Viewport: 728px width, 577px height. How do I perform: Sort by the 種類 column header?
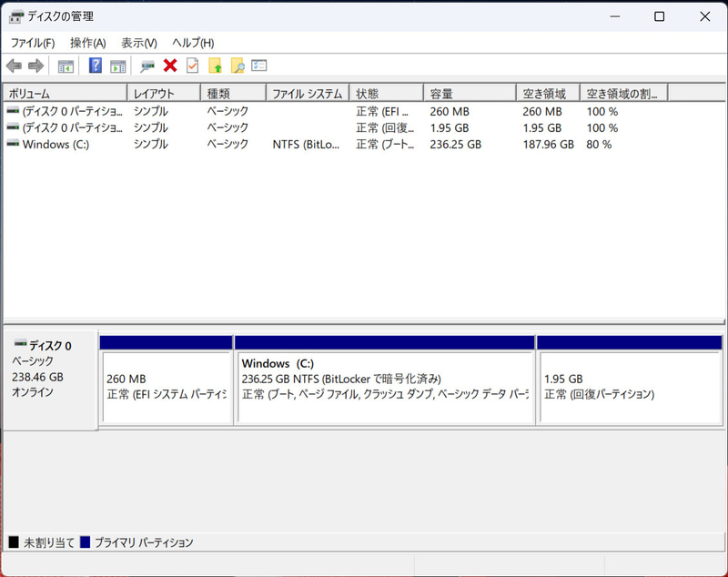click(x=233, y=94)
